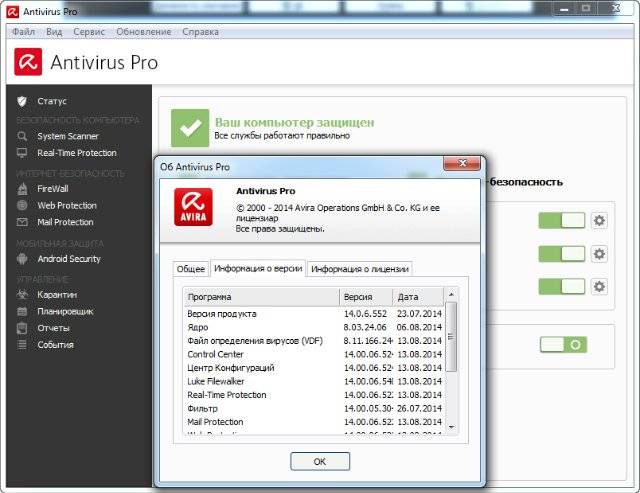This screenshot has width=640, height=493.
Task: Switch to the Общее tab
Action: tap(191, 269)
